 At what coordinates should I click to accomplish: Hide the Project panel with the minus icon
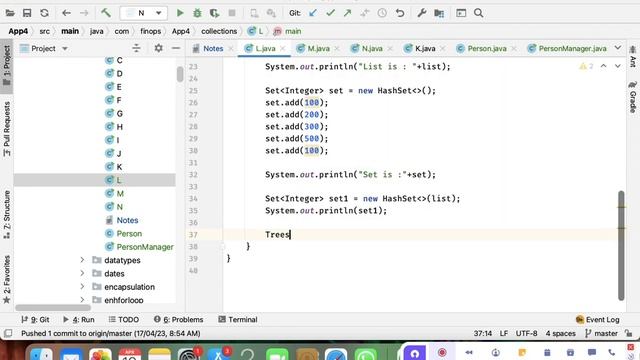coord(176,49)
